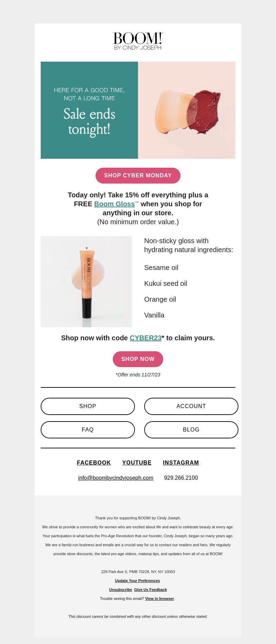Open the ACCOUNT navigation button
The height and width of the screenshot is (644, 276).
[191, 406]
